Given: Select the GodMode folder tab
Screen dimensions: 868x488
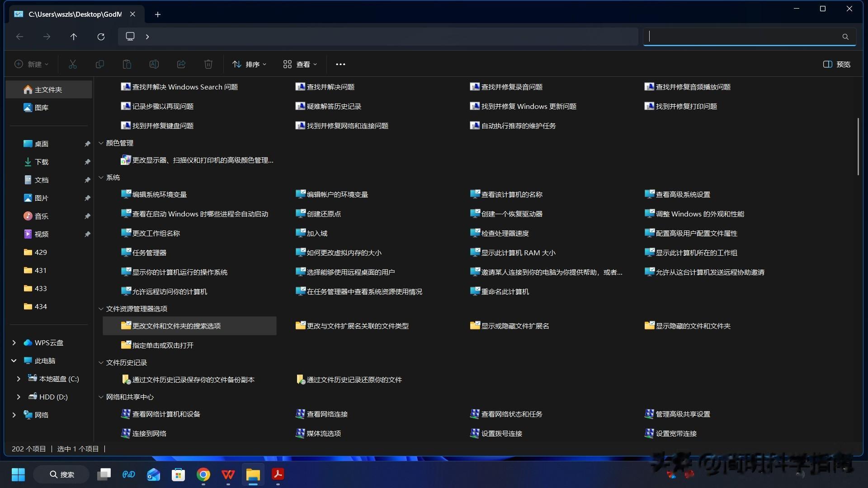Looking at the screenshot, I should [x=75, y=14].
